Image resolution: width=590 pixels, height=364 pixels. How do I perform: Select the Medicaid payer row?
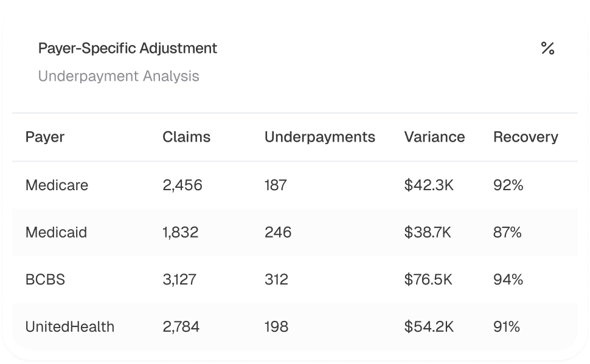point(56,232)
